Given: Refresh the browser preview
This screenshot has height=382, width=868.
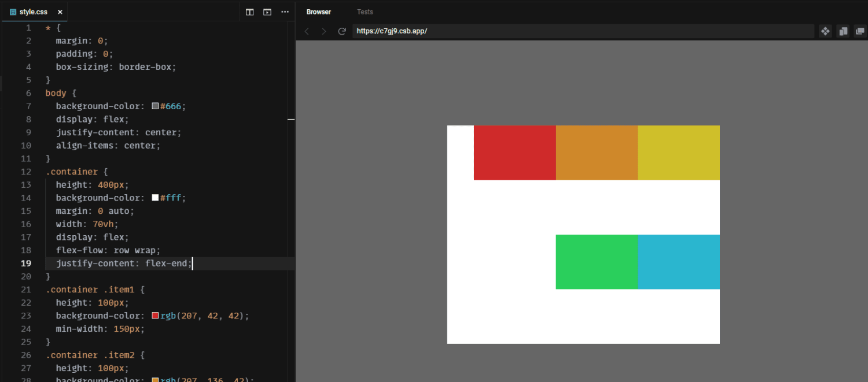Looking at the screenshot, I should [342, 31].
